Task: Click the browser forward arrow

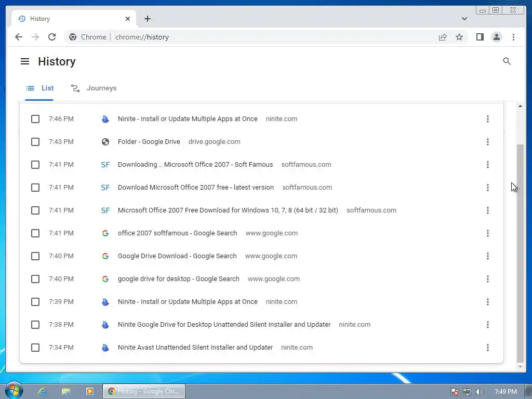Action: (x=35, y=37)
